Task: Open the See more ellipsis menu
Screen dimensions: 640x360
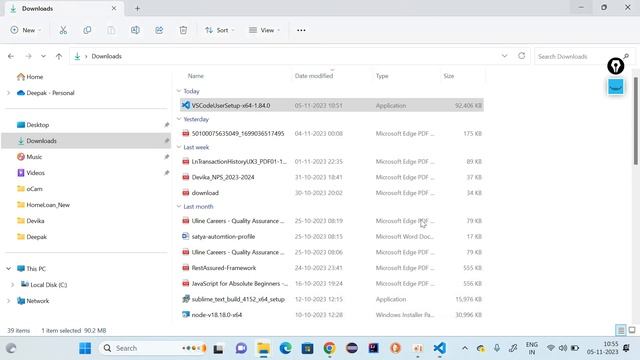Action: 301,30
